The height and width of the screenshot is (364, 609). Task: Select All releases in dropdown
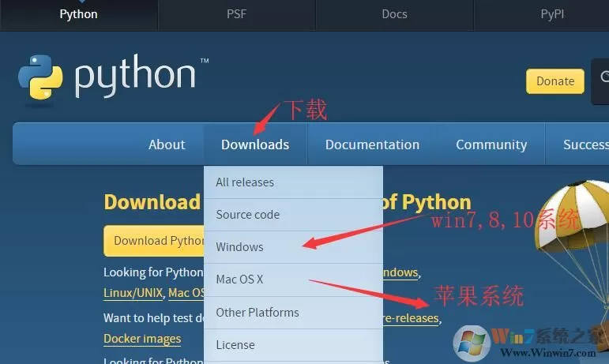[293, 182]
